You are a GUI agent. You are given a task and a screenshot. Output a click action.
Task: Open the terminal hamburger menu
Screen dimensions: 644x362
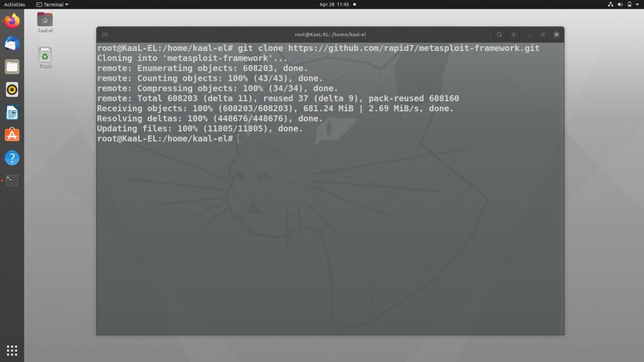pyautogui.click(x=513, y=35)
